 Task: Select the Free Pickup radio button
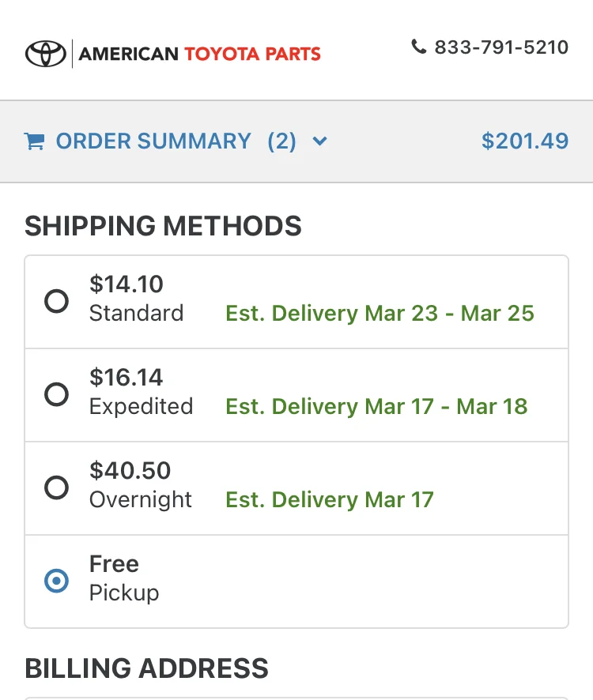tap(56, 581)
